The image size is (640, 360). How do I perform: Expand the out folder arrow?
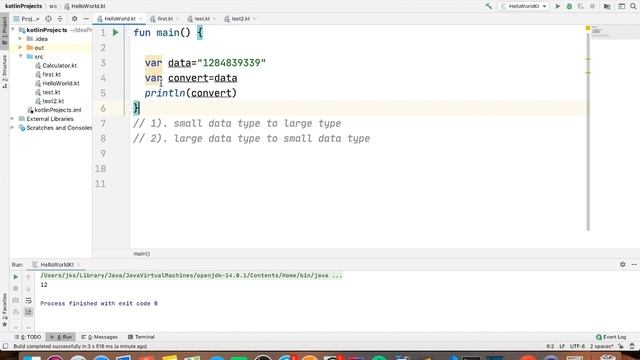point(20,48)
